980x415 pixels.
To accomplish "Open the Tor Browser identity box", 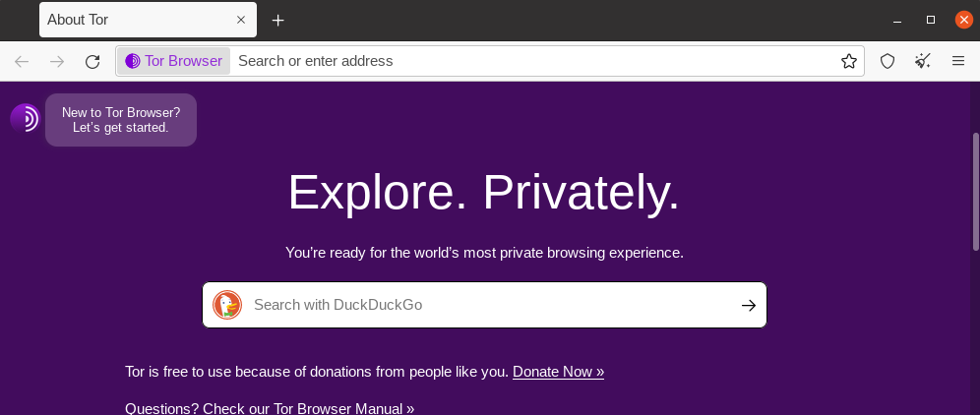I will (x=174, y=61).
